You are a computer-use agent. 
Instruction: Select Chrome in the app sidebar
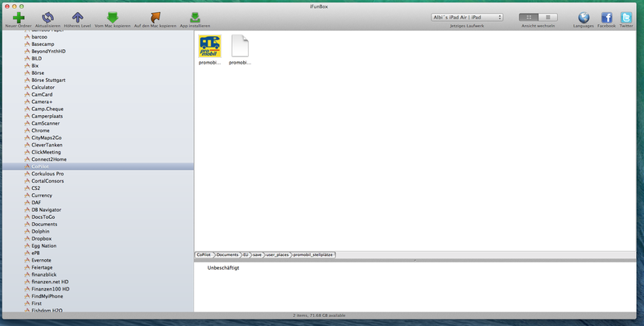point(41,130)
